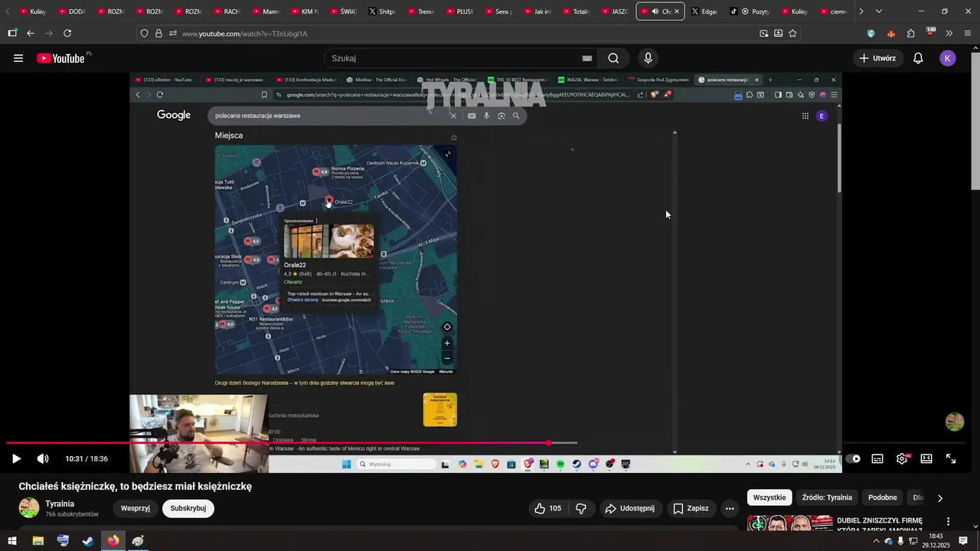This screenshot has width=980, height=551.
Task: Go back in the browser
Action: (31, 33)
